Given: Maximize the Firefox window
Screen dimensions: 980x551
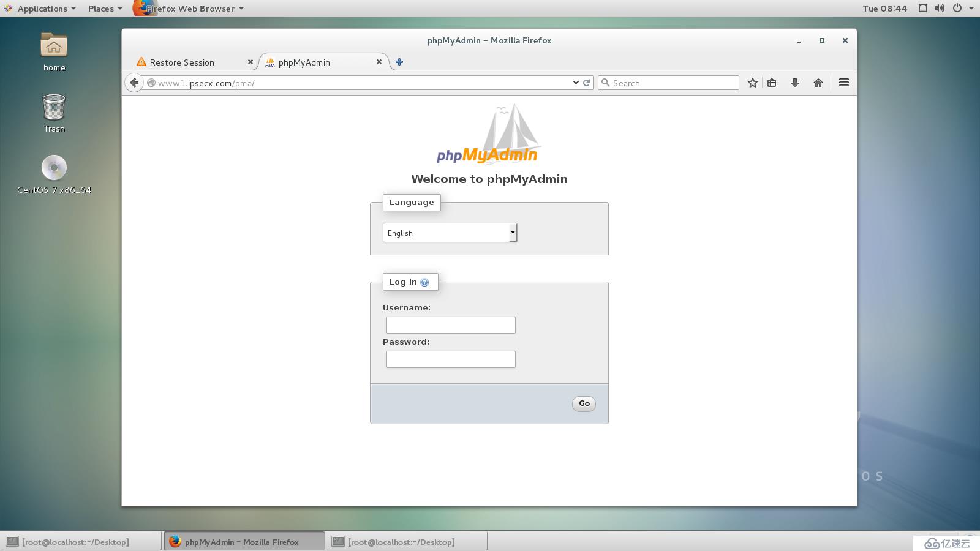Looking at the screenshot, I should 822,40.
